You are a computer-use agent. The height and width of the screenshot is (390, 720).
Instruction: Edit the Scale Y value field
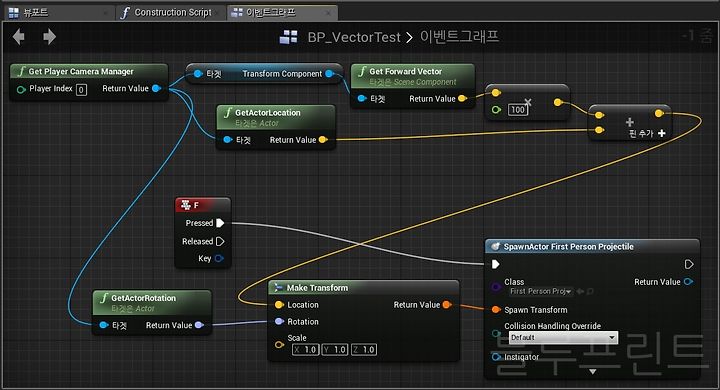pos(335,350)
